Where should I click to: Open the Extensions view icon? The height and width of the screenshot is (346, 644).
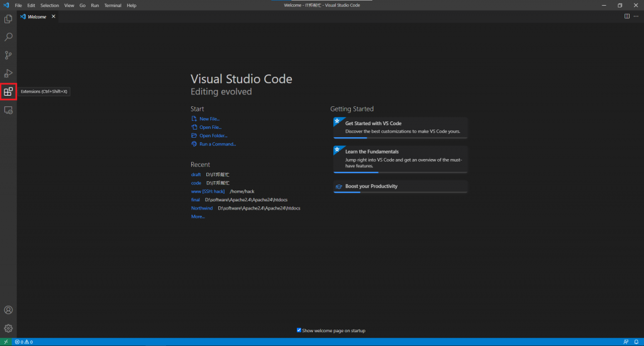8,92
